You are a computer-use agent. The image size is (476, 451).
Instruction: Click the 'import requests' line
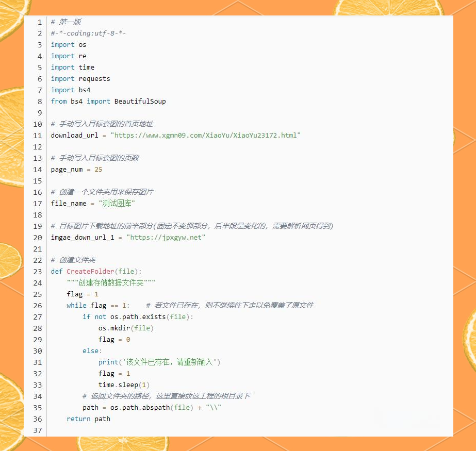pyautogui.click(x=80, y=79)
